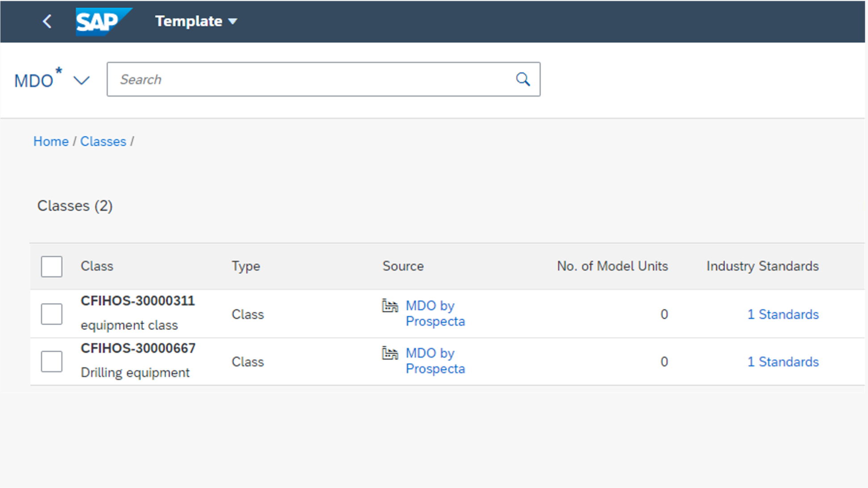
Task: Select the CFIHOS-30000667 Drilling equipment entry
Action: [x=138, y=348]
